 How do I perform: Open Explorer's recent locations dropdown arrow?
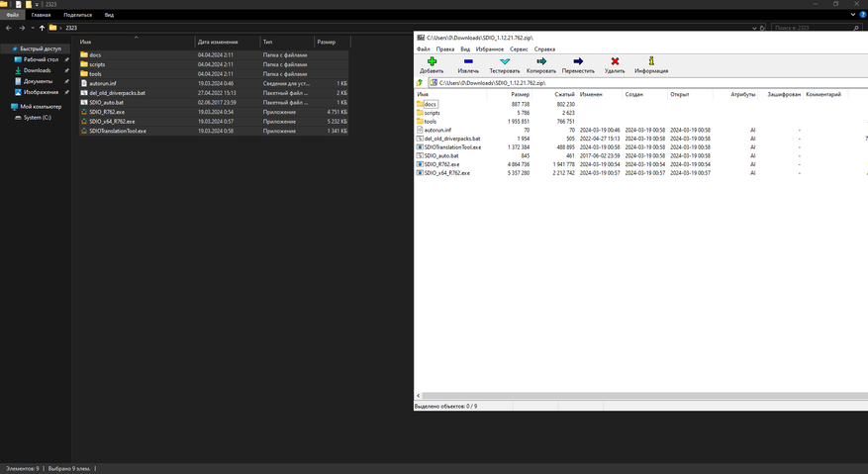(x=32, y=28)
